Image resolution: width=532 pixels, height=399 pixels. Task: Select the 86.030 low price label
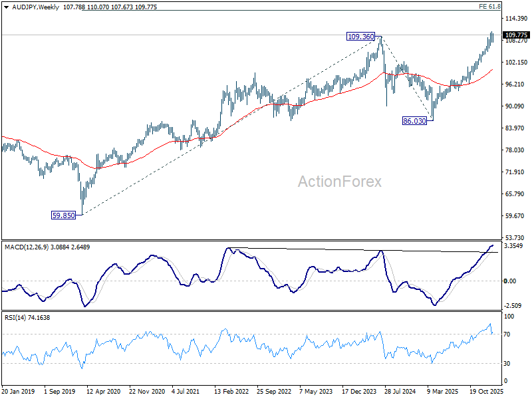414,121
